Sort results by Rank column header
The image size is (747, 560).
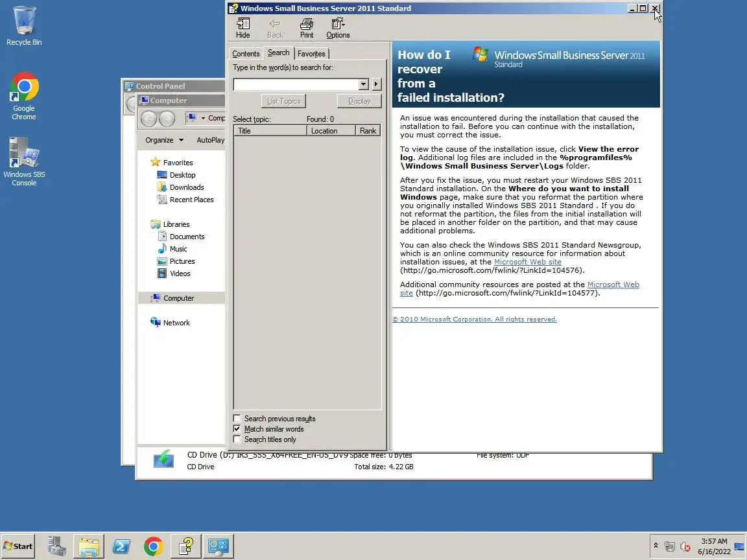coord(368,131)
